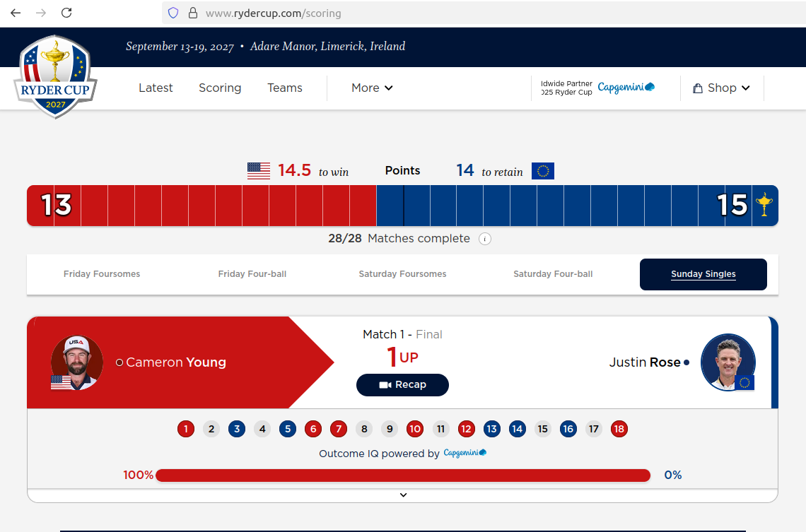
Task: Watch the Match 1 Recap video
Action: coord(402,385)
